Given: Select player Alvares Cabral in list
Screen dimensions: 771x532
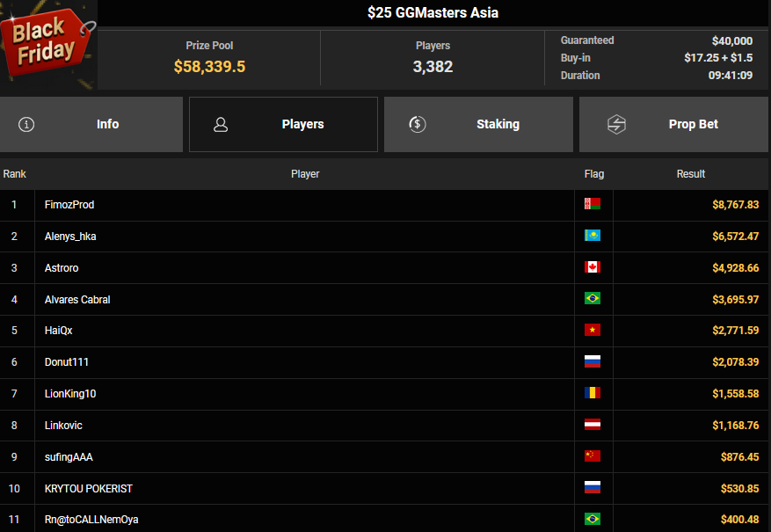Looking at the screenshot, I should pyautogui.click(x=77, y=299).
